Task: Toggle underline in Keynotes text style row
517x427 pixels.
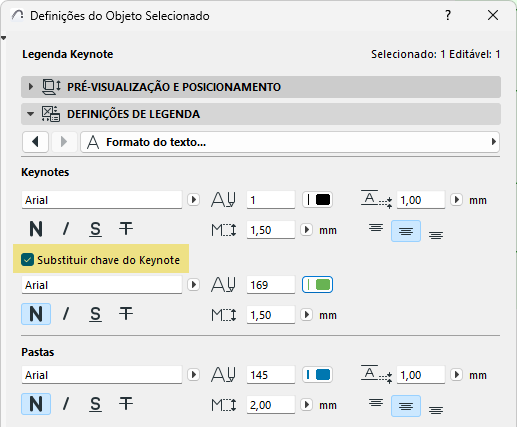Action: coord(95,229)
